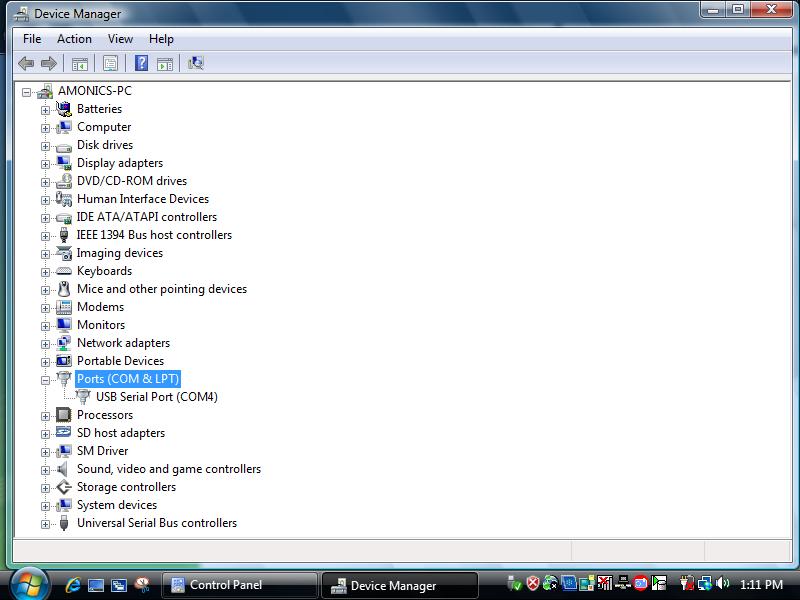Viewport: 800px width, 600px height.
Task: Launch Internet Explorer from Quick Launch
Action: [72, 585]
